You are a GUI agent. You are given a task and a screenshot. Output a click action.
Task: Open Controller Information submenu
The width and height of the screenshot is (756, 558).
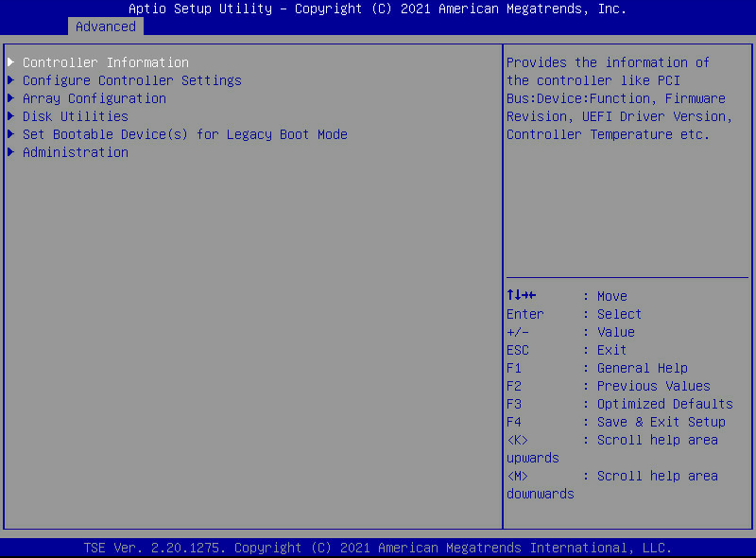[106, 62]
